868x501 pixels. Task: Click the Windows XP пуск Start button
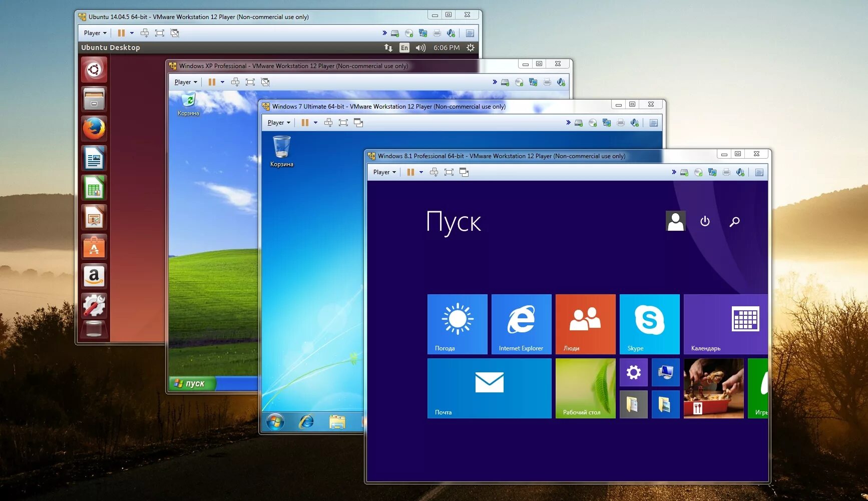click(191, 383)
